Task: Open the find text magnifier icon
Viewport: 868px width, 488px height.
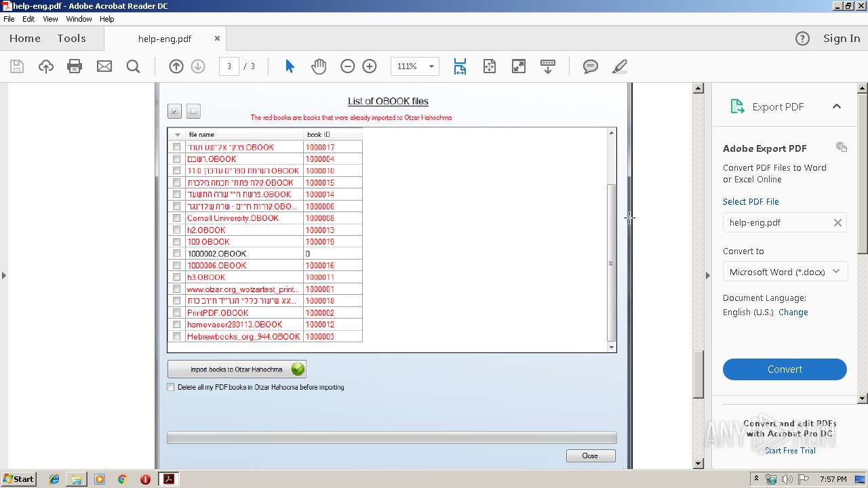Action: coord(134,66)
